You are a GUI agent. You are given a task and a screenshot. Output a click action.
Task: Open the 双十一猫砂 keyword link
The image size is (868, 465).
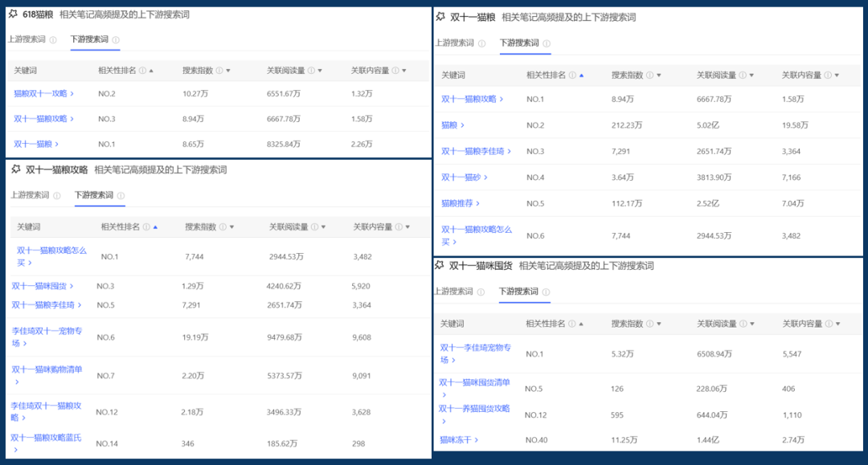[464, 177]
